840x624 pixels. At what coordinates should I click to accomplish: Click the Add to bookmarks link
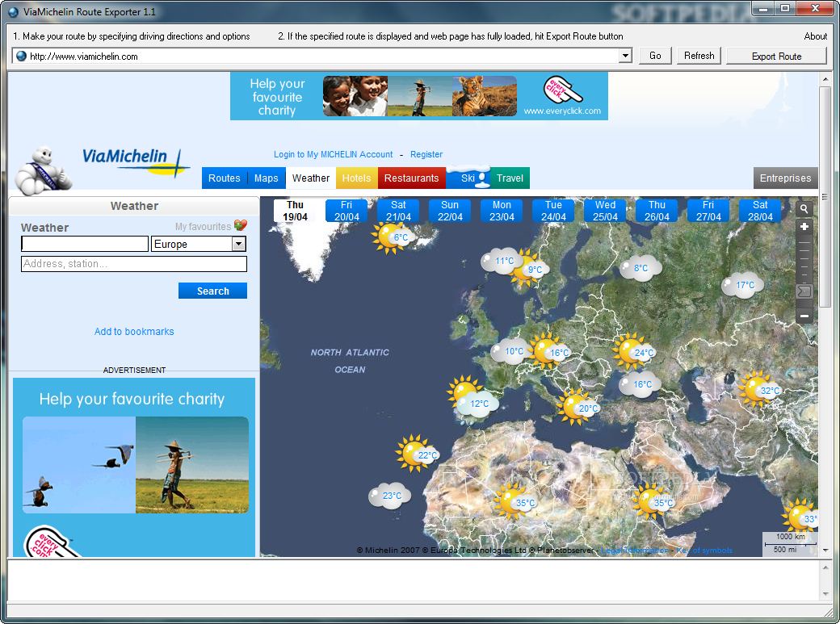tap(134, 332)
